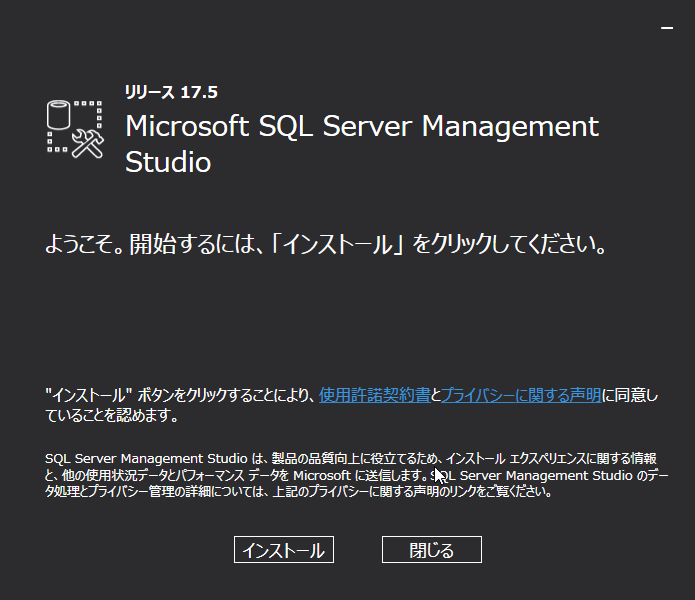Open the 使用許諾契約書 license link
The width and height of the screenshot is (695, 600).
click(x=375, y=394)
